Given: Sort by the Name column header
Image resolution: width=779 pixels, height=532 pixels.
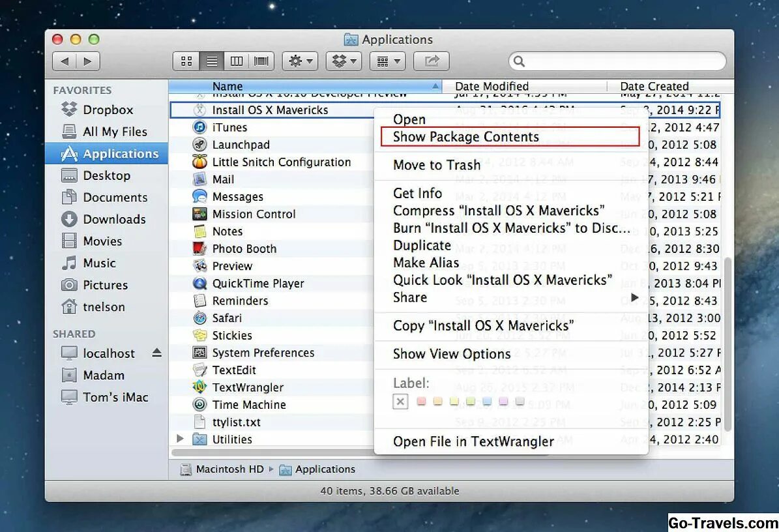Looking at the screenshot, I should pyautogui.click(x=304, y=87).
